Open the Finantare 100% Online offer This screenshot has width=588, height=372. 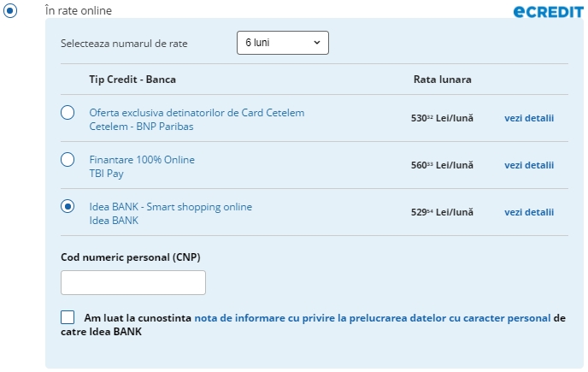pos(142,160)
